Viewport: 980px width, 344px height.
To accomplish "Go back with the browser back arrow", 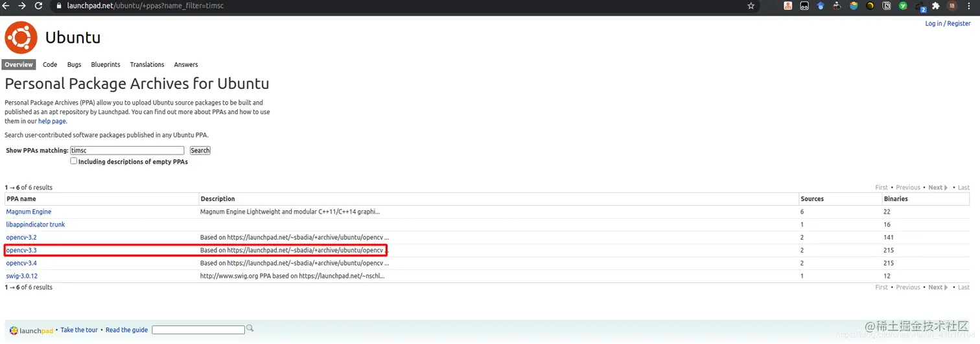I will point(6,6).
